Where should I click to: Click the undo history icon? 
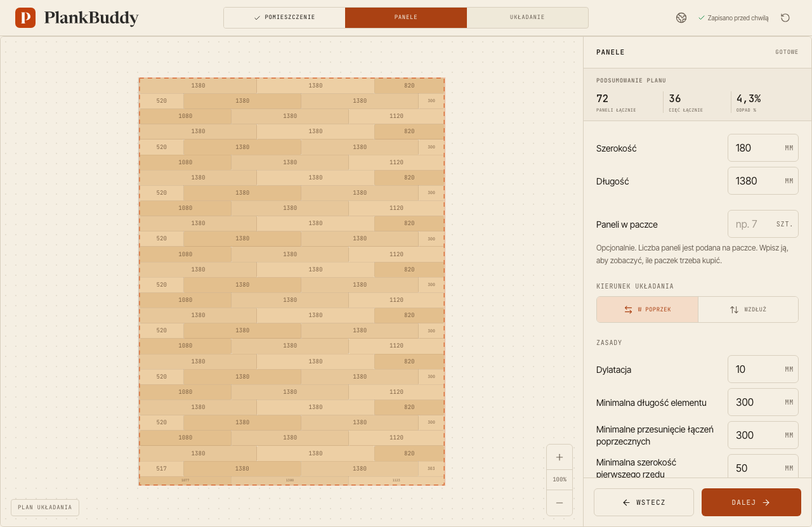785,18
